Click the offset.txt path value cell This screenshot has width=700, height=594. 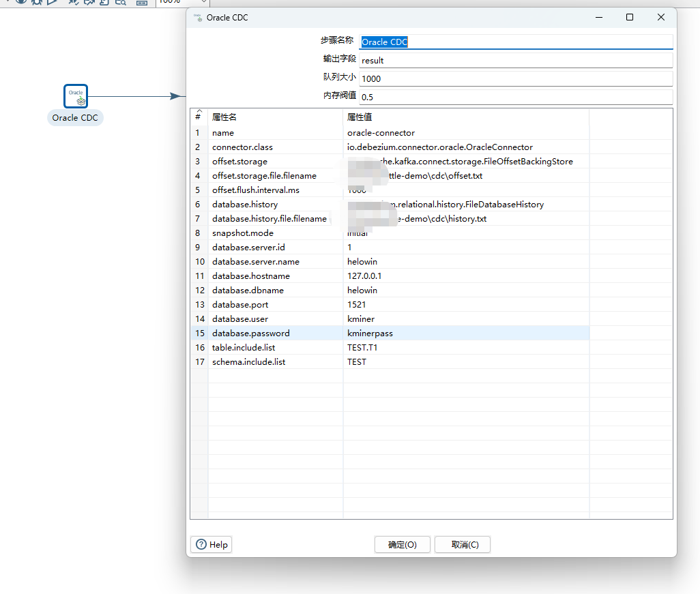point(466,175)
